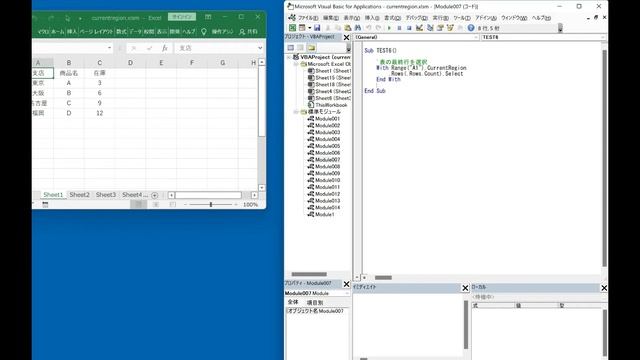Switch to Sheet3 tab in Excel
Viewport: 640px width, 360px height.
click(106, 195)
